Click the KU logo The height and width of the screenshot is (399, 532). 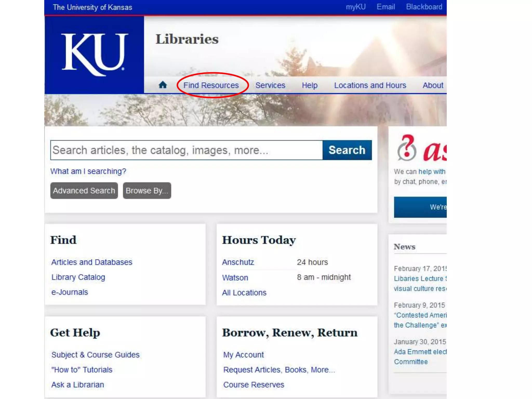(95, 55)
